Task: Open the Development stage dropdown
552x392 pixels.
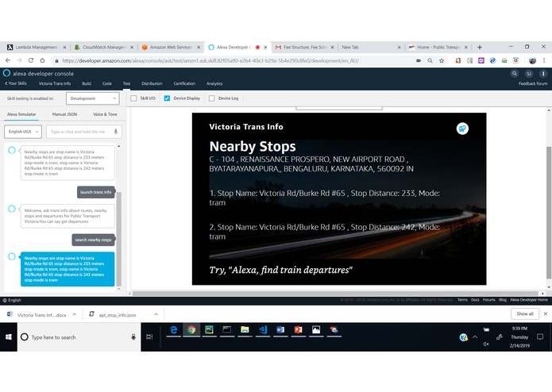Action: click(93, 98)
